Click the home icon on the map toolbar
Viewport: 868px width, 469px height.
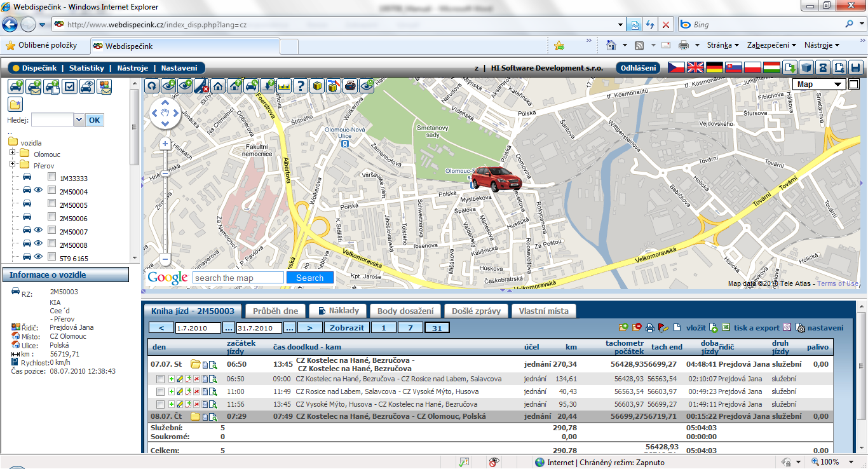218,86
